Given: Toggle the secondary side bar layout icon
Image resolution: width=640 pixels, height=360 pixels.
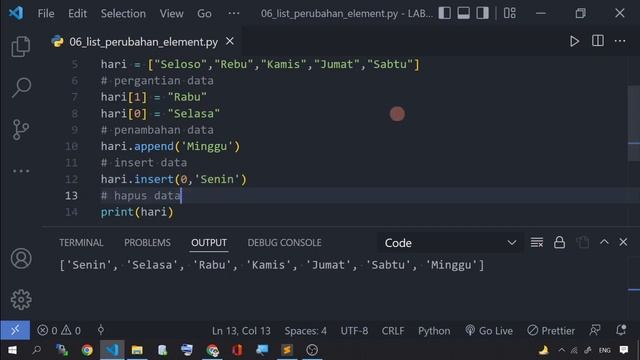Looking at the screenshot, I should [482, 13].
